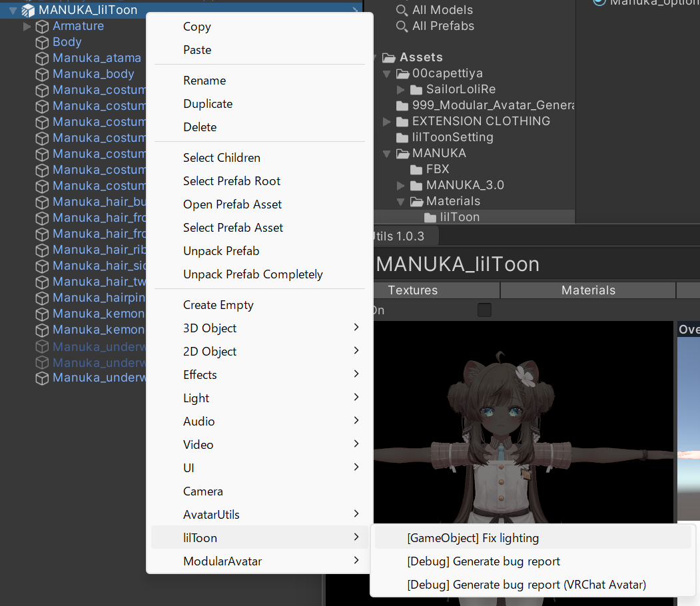Click the search icon beside All Prefabs
700x606 pixels.
click(402, 27)
